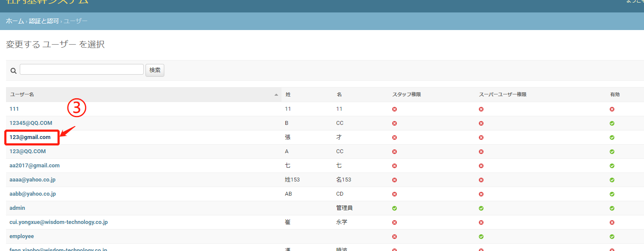Image resolution: width=644 pixels, height=251 pixels.
Task: Open user cui.yongxue@wisdom-technology.co.jp
Action: [58, 222]
